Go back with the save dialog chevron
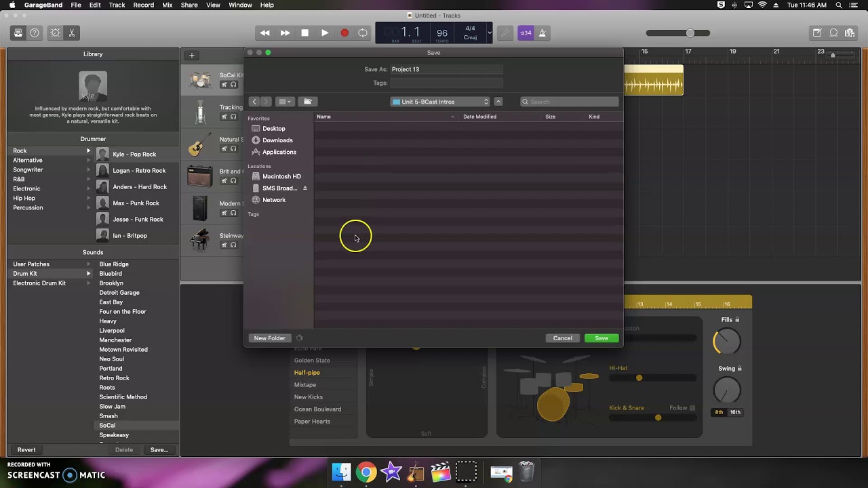Image resolution: width=868 pixels, height=488 pixels. (254, 102)
